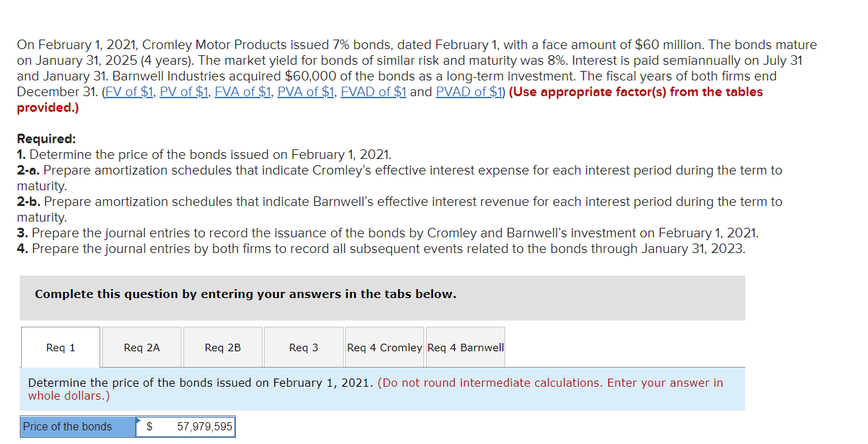The width and height of the screenshot is (868, 444).
Task: Open the FVA of $1 table link
Action: [x=242, y=91]
